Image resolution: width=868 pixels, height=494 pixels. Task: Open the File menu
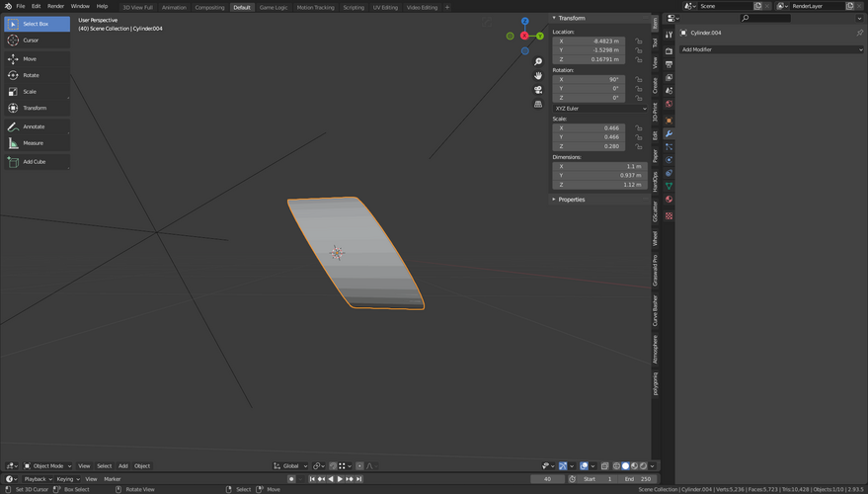point(21,6)
